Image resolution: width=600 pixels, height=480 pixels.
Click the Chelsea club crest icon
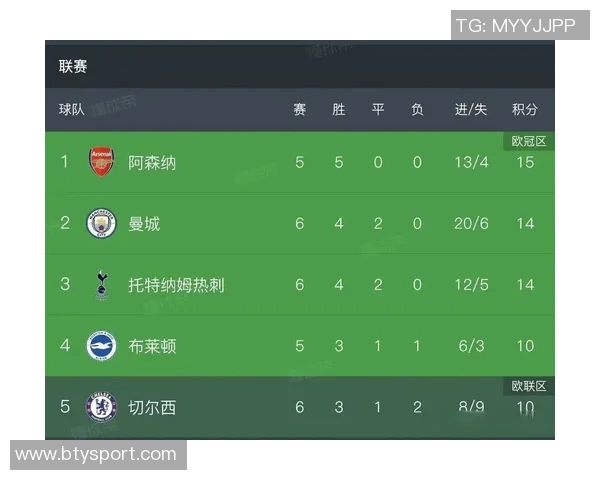[x=101, y=407]
